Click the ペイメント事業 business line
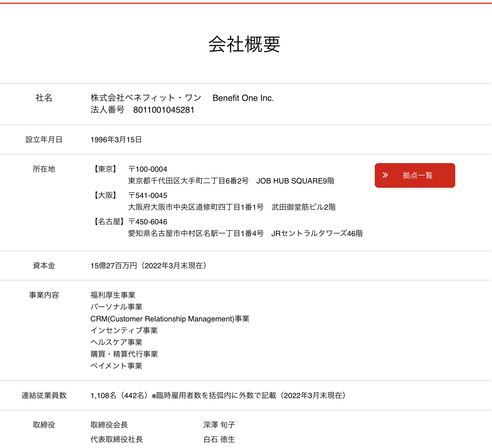The image size is (492, 448). pyautogui.click(x=116, y=366)
